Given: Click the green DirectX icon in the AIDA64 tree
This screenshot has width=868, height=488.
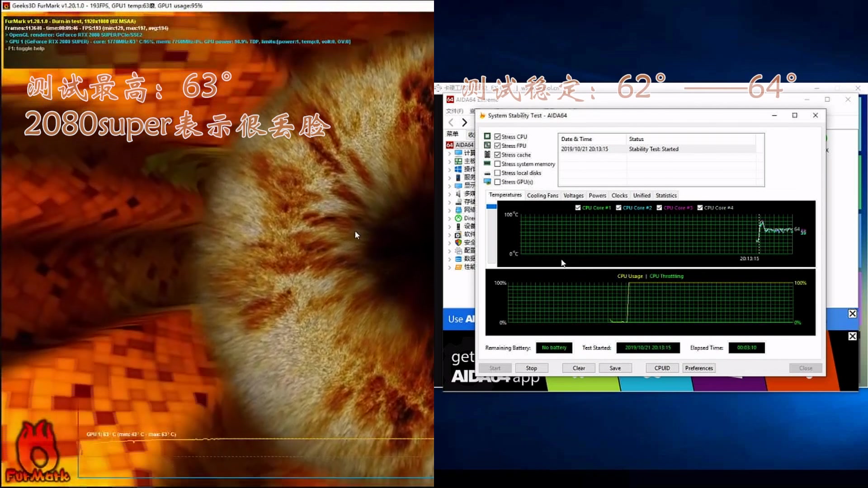Looking at the screenshot, I should tap(458, 218).
